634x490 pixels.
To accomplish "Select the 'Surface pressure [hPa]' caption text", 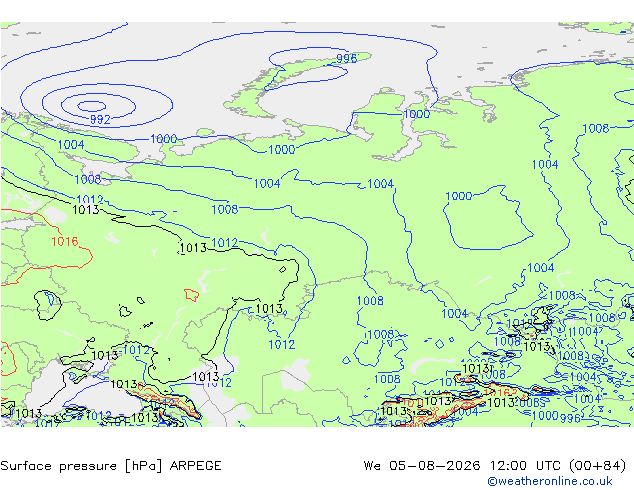I will [81, 466].
